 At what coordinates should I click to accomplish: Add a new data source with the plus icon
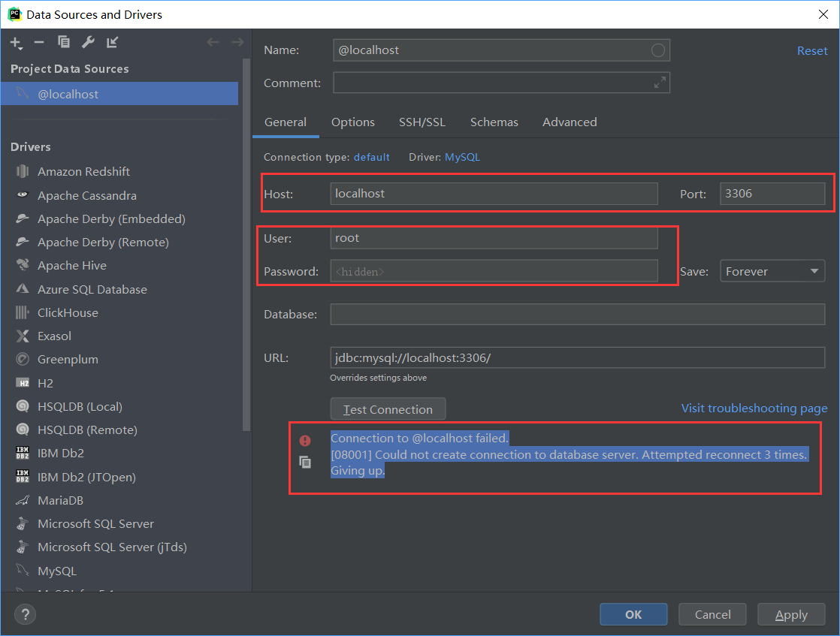(x=15, y=43)
